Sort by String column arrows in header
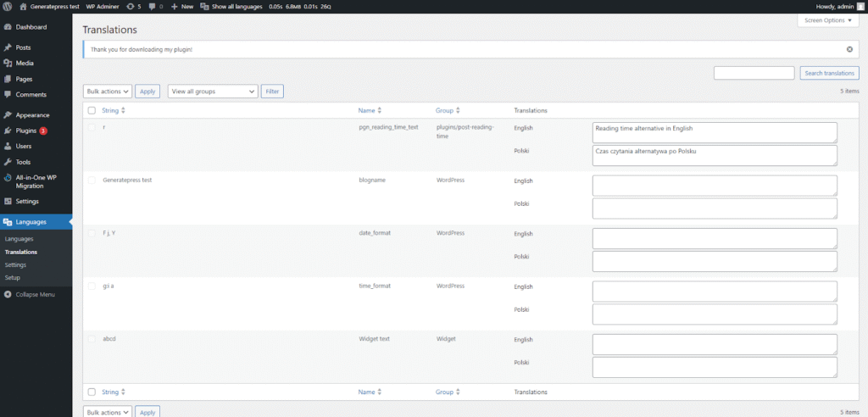 tap(124, 110)
